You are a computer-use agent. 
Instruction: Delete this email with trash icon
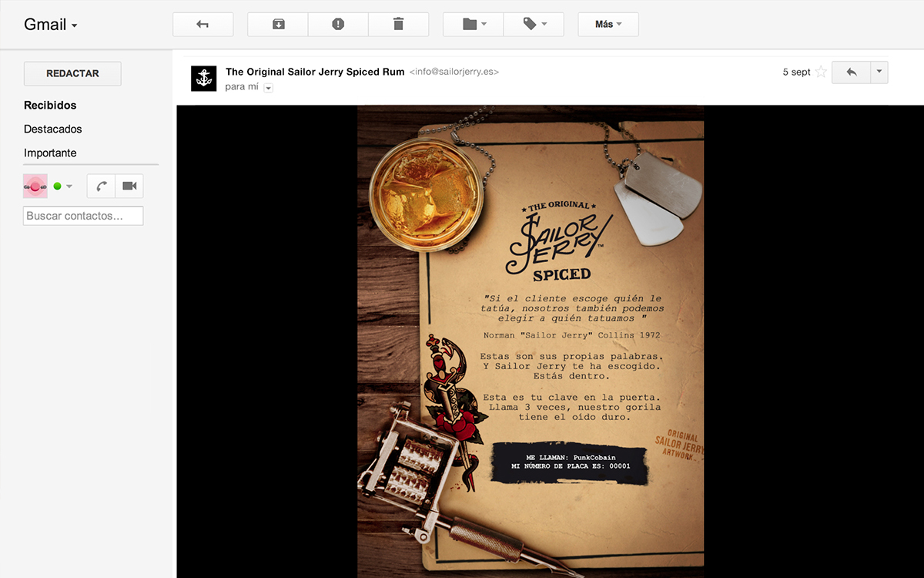(x=398, y=24)
